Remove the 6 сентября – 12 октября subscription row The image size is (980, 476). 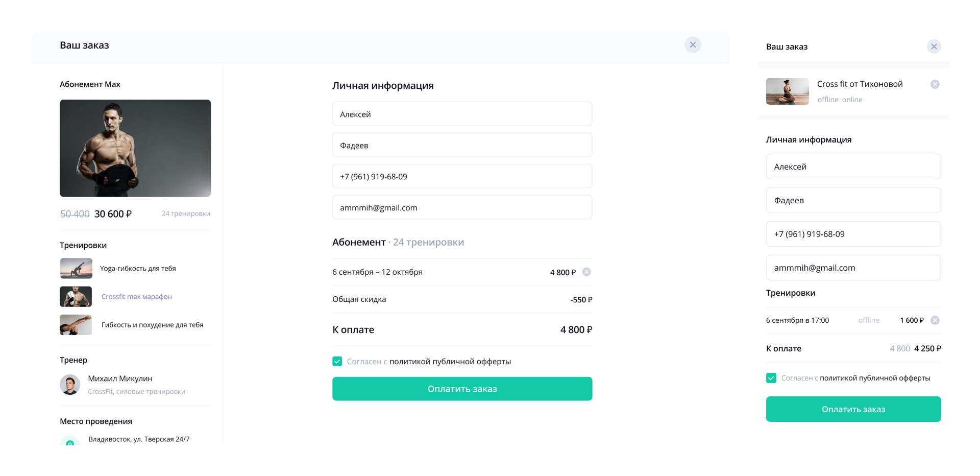click(586, 272)
